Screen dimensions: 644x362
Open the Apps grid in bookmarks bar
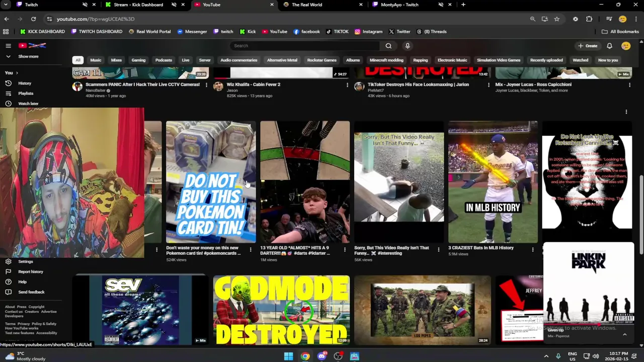tap(6, 31)
